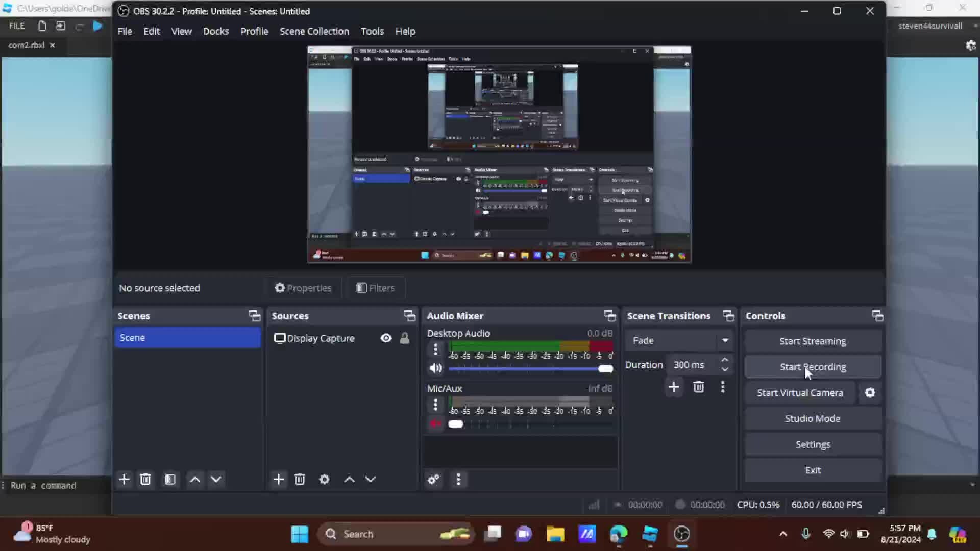The height and width of the screenshot is (551, 980).
Task: Open advanced audio properties gear icon
Action: pyautogui.click(x=433, y=479)
